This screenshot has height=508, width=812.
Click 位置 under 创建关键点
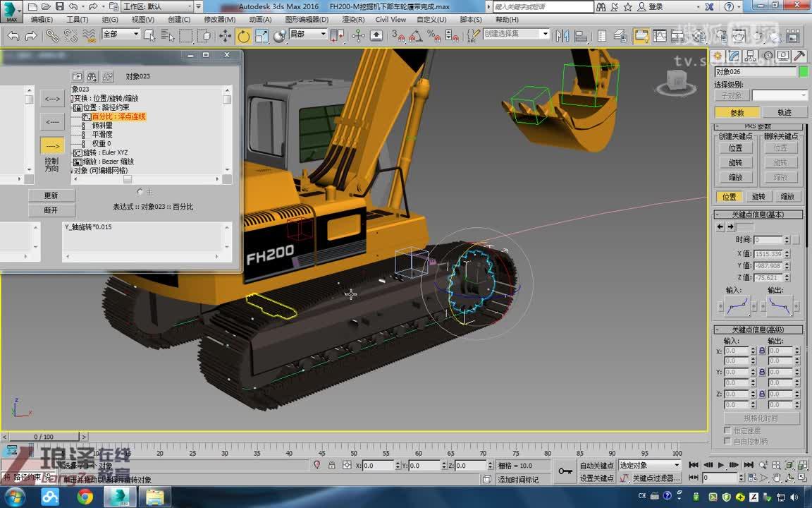pos(735,147)
